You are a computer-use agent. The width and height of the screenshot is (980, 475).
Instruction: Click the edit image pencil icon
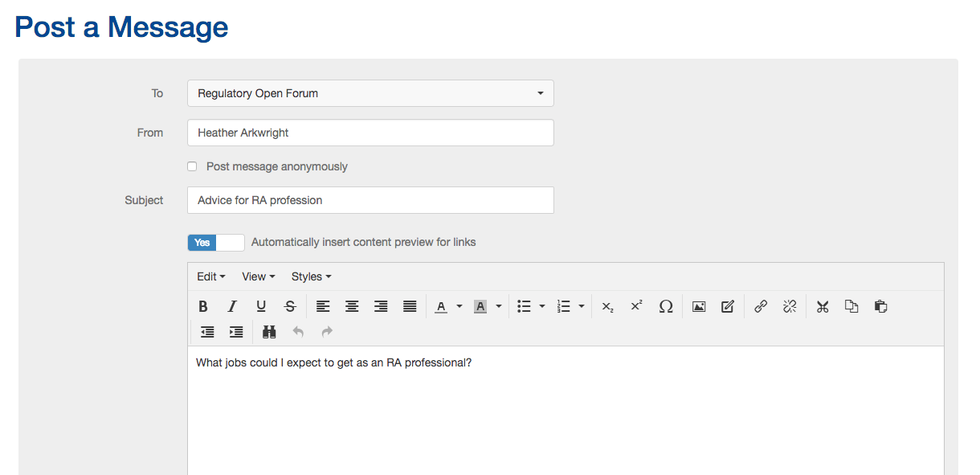pyautogui.click(x=728, y=306)
